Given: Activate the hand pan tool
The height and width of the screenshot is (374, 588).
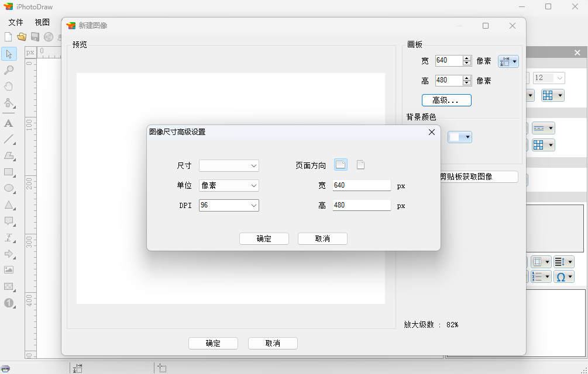Looking at the screenshot, I should 9,86.
